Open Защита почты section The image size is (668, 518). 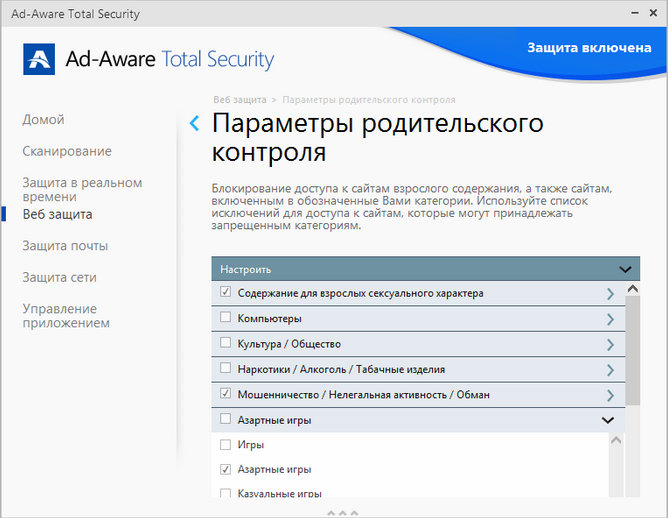(x=65, y=246)
